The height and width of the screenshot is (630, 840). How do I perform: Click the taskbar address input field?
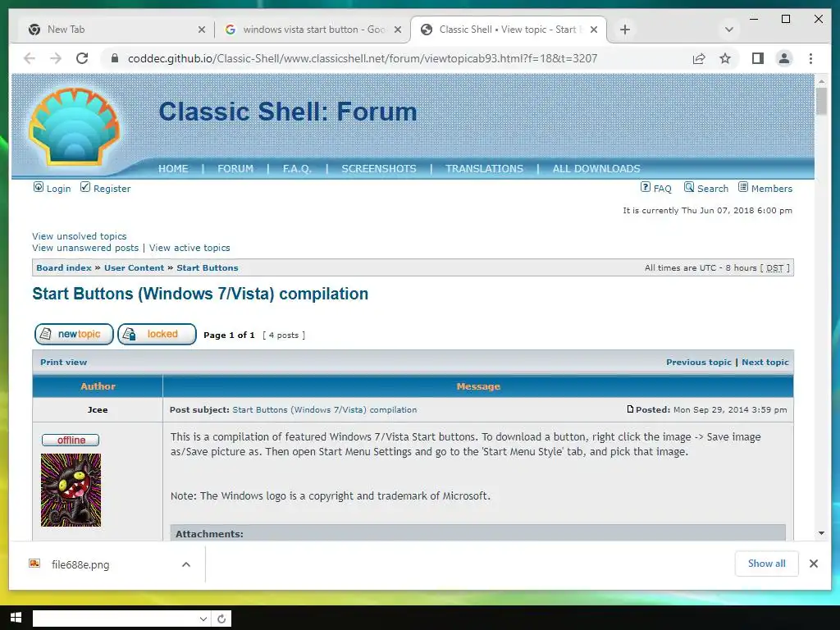tap(115, 619)
